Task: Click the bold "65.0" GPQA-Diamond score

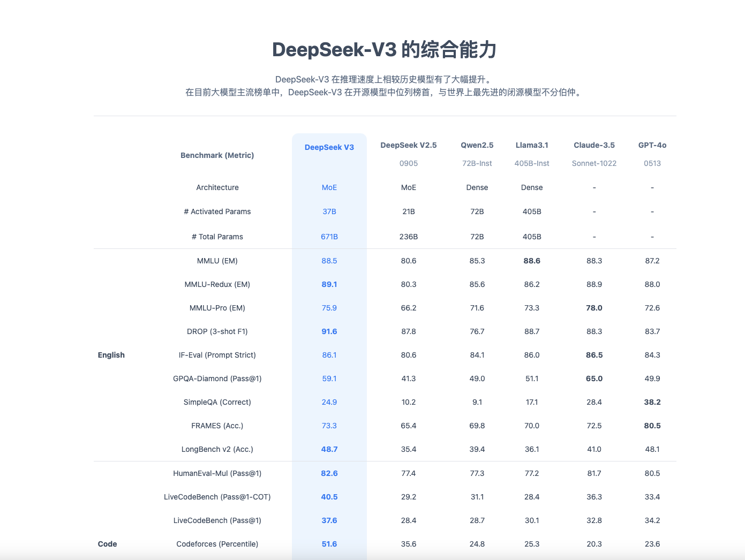Action: coord(595,379)
